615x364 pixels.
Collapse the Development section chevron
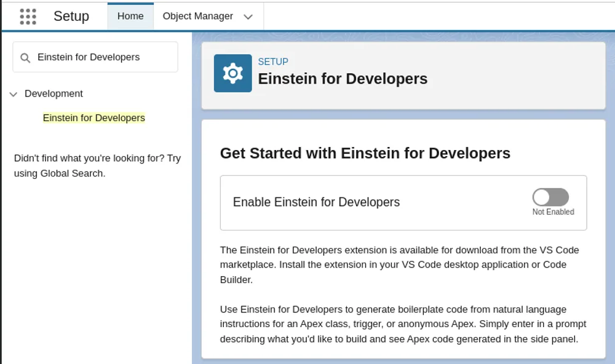[14, 94]
